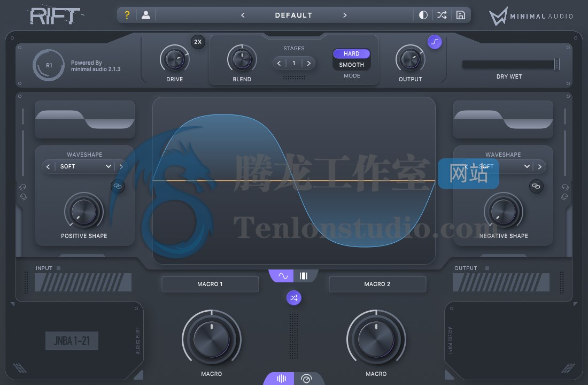Click the top randomize preset shuffle icon

(442, 15)
